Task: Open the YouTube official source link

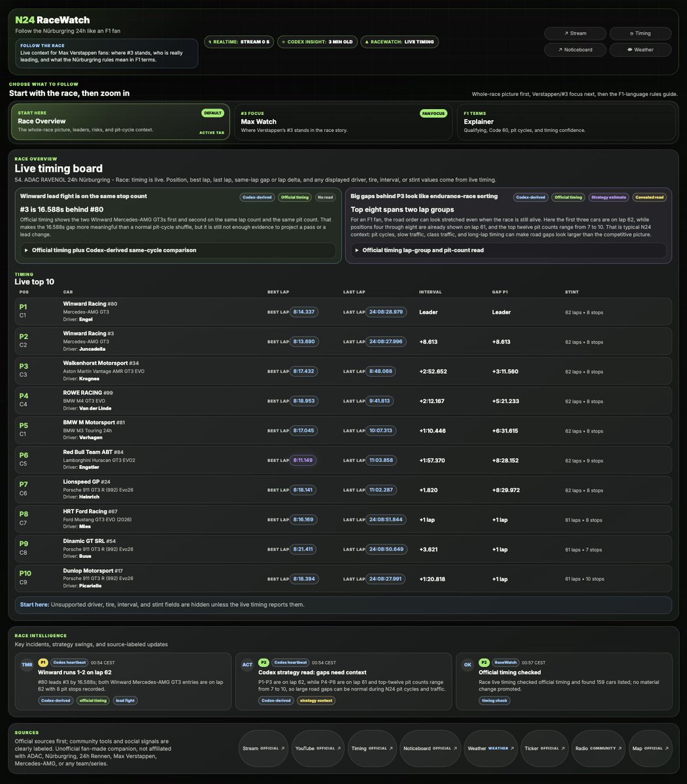Action: 318,749
